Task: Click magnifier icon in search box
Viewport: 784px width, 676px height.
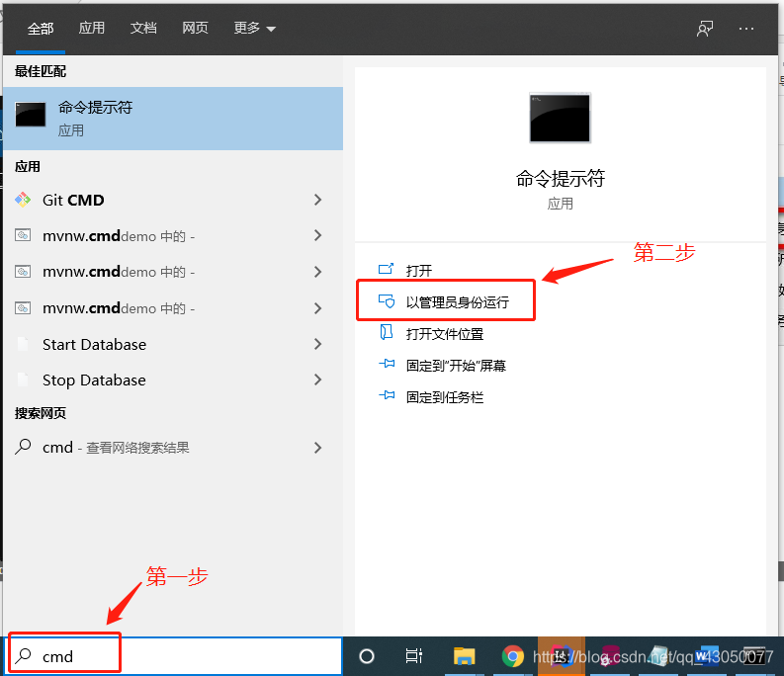Action: coord(23,655)
